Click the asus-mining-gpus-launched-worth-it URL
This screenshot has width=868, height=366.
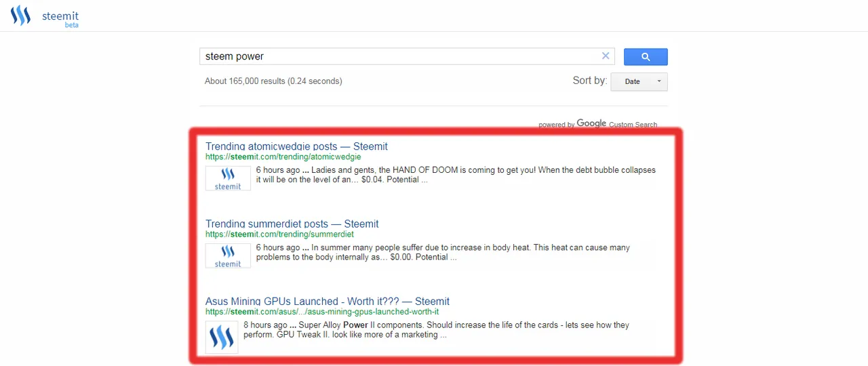click(x=322, y=311)
